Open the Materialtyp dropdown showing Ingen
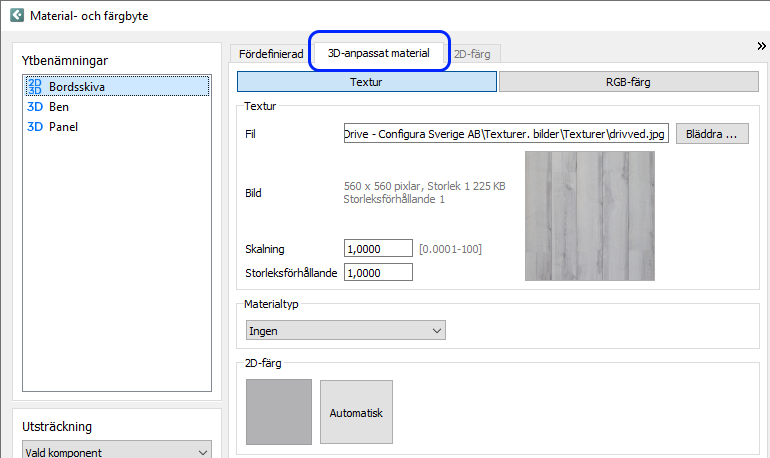770x458 pixels. click(x=346, y=331)
